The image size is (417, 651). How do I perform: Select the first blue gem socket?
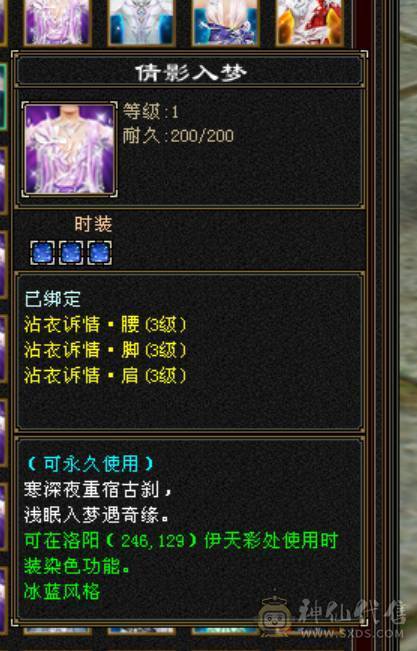[x=42, y=252]
